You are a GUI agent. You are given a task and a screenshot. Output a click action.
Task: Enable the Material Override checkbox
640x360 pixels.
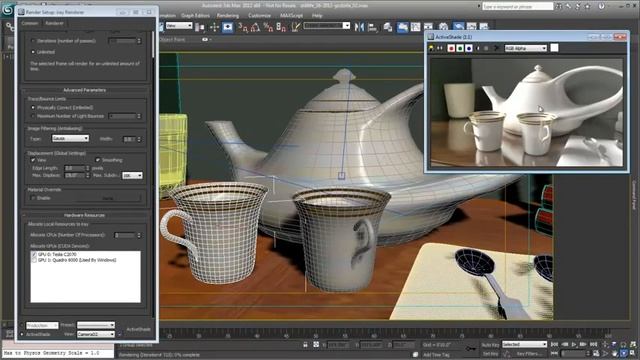(x=33, y=198)
